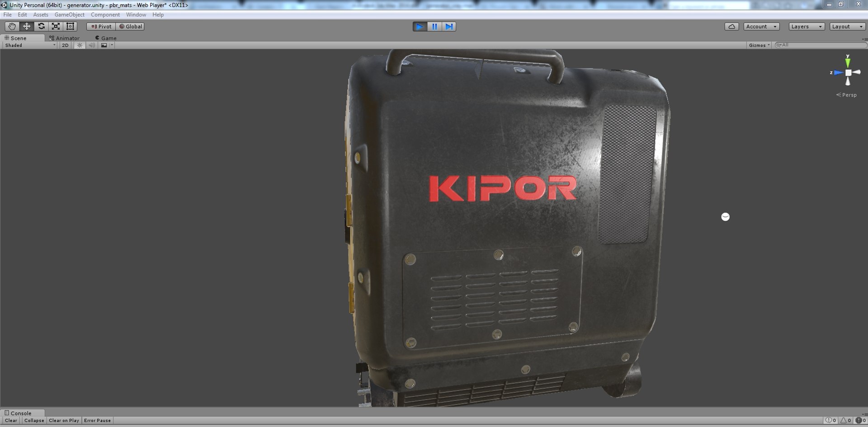
Task: Toggle scene lighting sun icon
Action: (x=80, y=45)
